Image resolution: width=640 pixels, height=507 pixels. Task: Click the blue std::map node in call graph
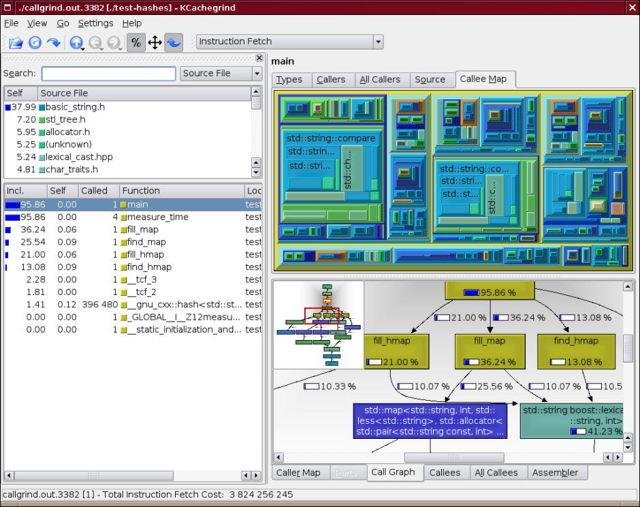coord(430,421)
